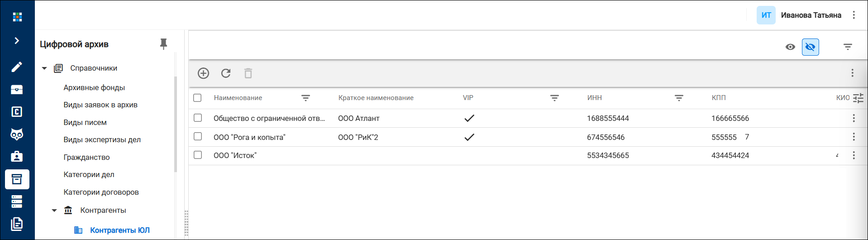Open column settings sliders icon

tap(858, 98)
